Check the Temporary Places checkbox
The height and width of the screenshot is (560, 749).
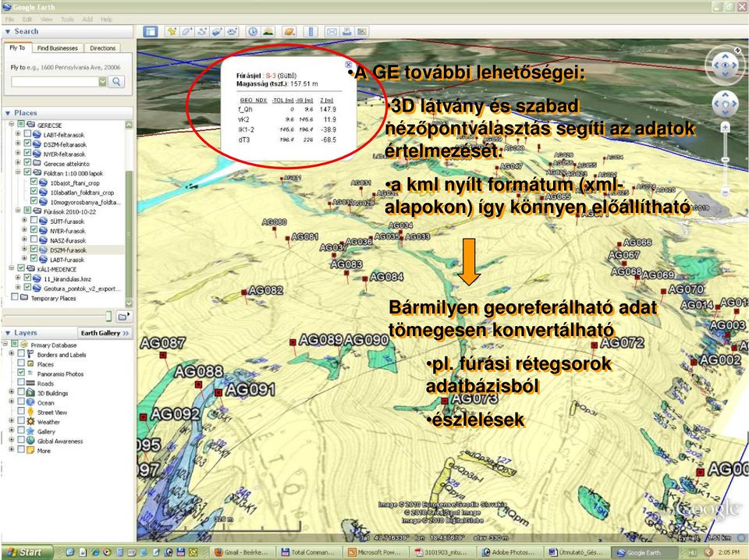[15, 297]
